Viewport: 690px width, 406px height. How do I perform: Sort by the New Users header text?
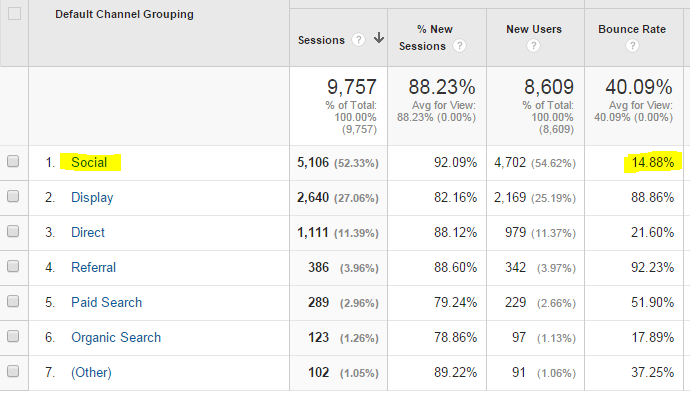pyautogui.click(x=534, y=30)
